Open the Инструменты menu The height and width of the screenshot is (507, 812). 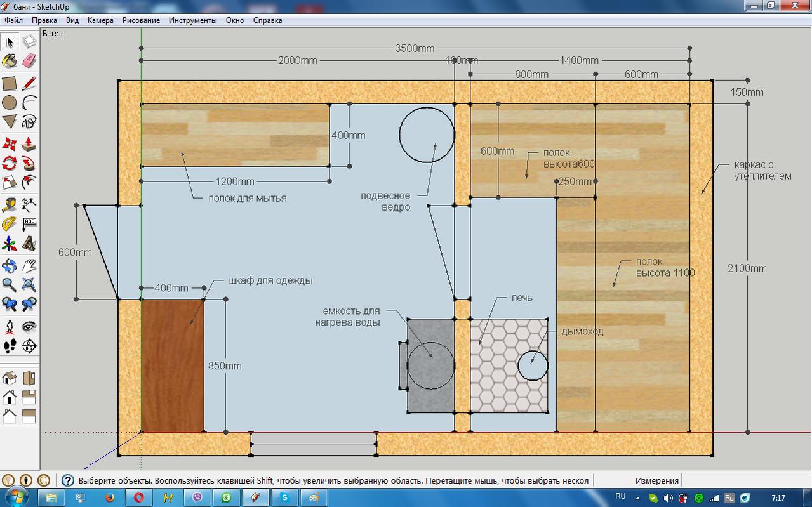192,20
